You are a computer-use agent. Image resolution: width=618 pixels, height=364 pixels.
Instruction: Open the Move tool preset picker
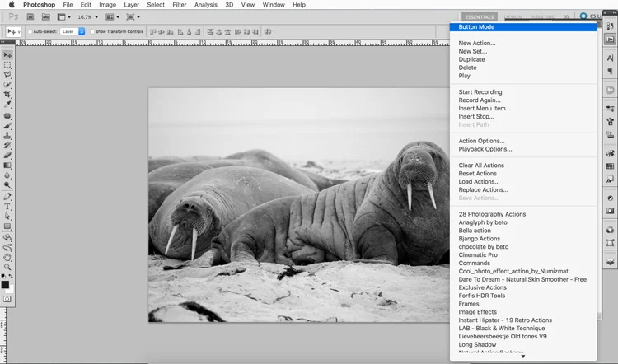click(13, 31)
